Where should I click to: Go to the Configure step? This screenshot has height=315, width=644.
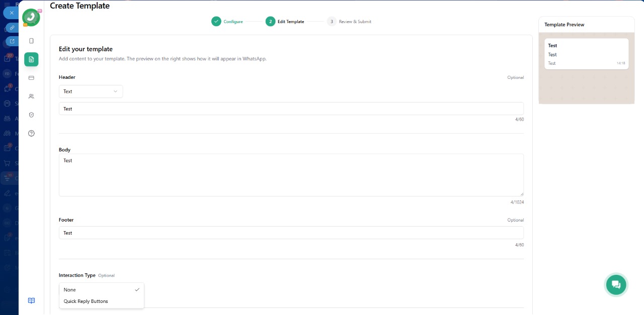(x=227, y=22)
